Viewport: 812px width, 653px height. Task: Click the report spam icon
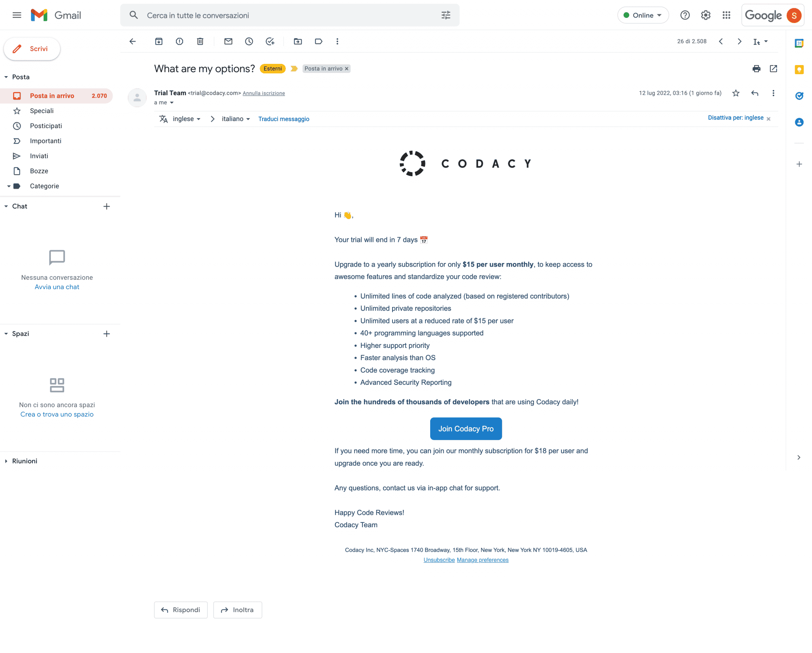179,41
